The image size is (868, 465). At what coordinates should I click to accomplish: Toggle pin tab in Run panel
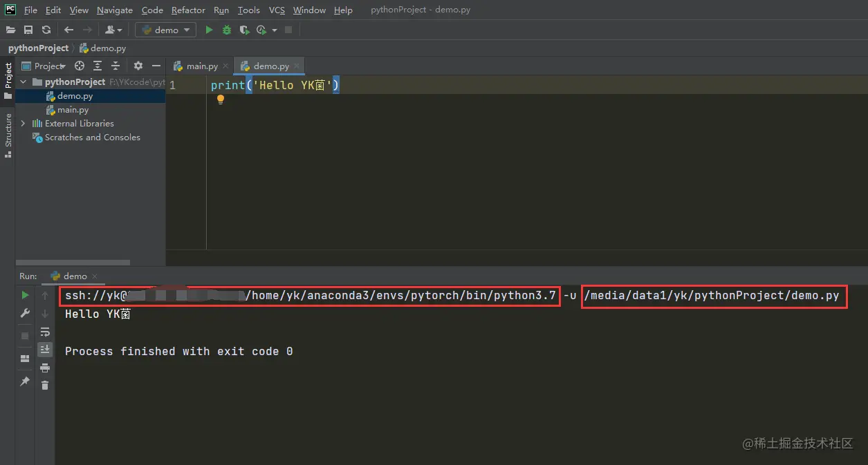tap(26, 381)
